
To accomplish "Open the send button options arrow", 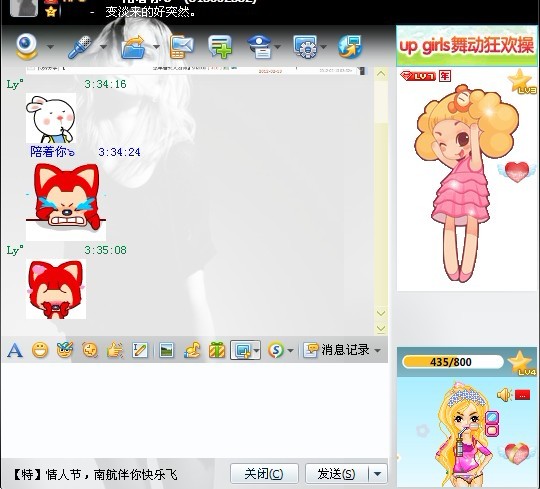I will (x=377, y=474).
